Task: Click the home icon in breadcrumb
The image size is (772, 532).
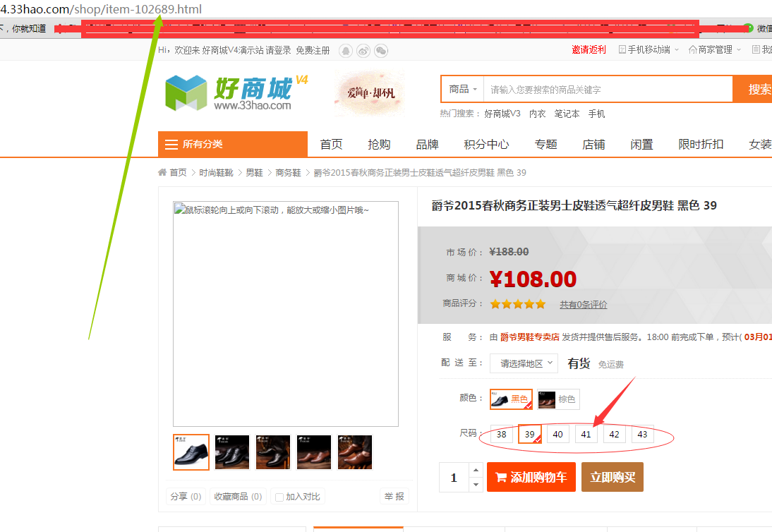Action: pyautogui.click(x=162, y=172)
